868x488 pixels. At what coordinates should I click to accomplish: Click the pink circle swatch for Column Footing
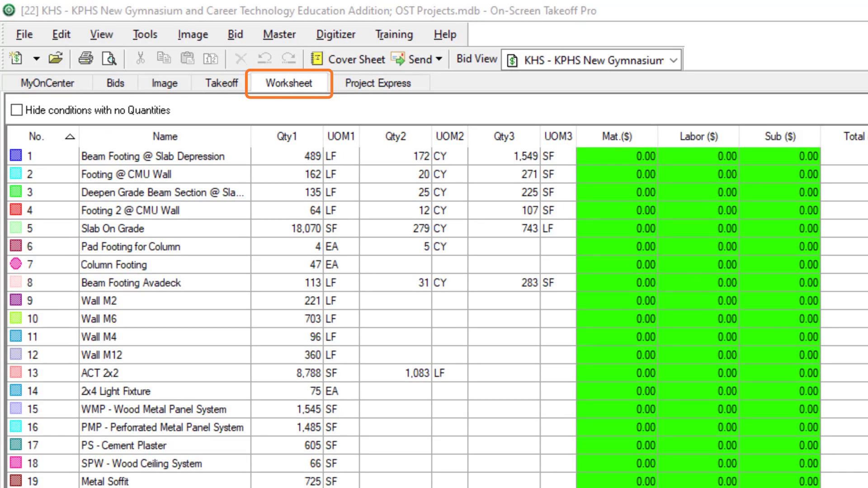(x=16, y=264)
